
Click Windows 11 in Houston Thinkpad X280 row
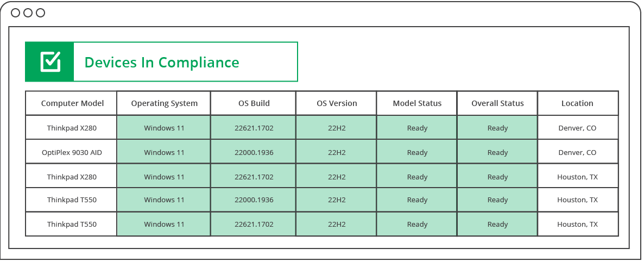(165, 177)
